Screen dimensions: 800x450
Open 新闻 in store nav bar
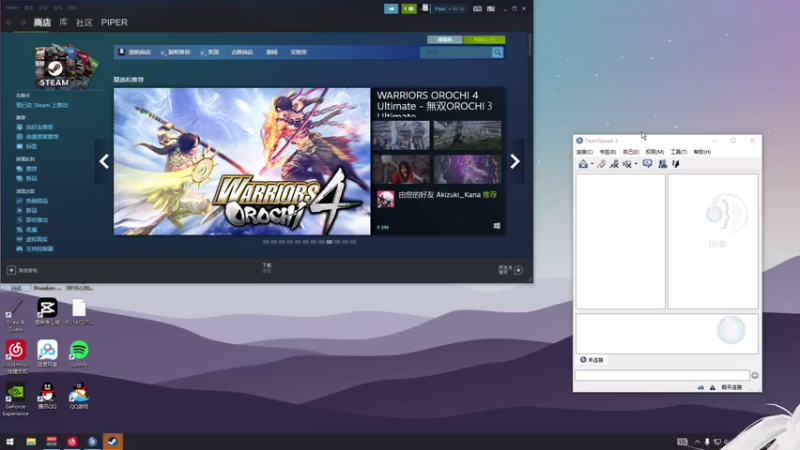272,52
